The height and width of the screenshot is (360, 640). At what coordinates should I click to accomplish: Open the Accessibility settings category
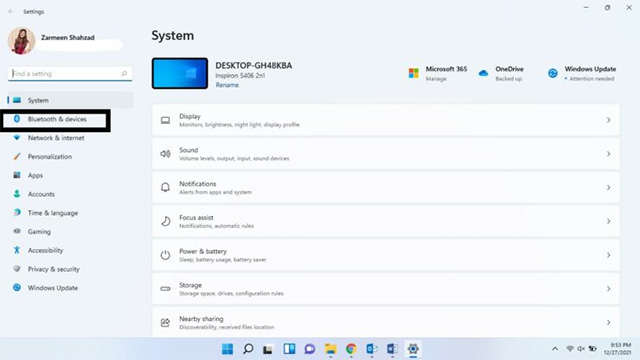point(45,250)
